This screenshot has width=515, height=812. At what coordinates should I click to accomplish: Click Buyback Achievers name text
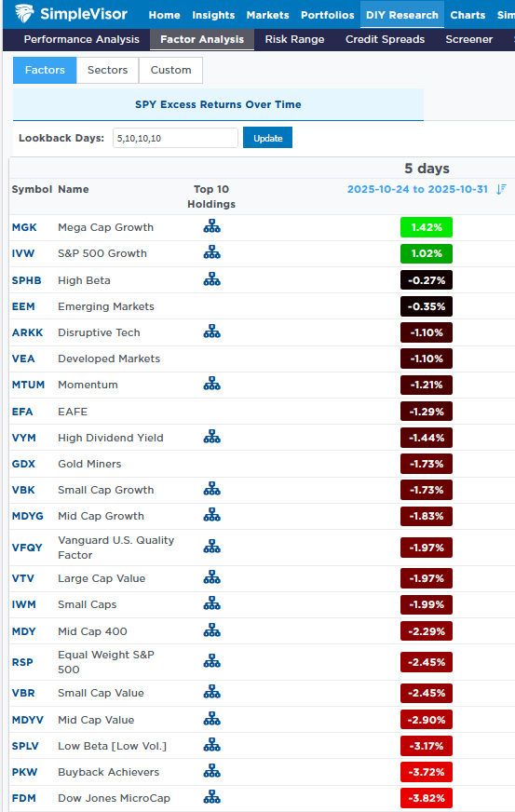coord(109,772)
